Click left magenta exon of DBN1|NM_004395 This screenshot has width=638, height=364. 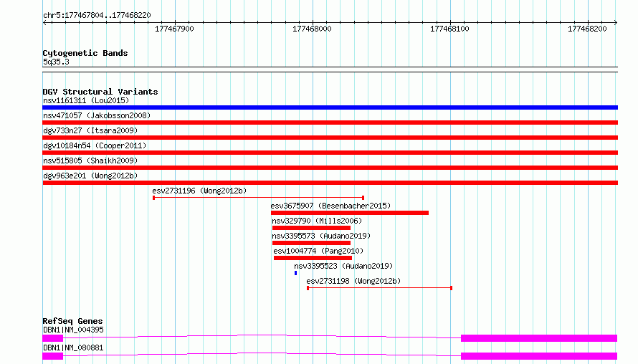click(x=53, y=338)
